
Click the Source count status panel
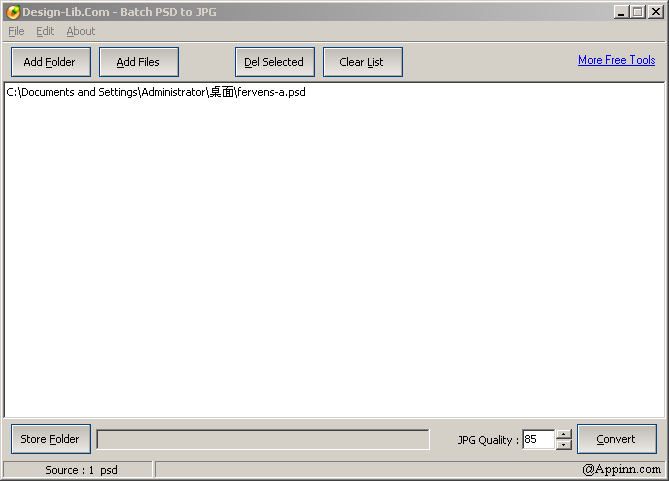pos(79,470)
